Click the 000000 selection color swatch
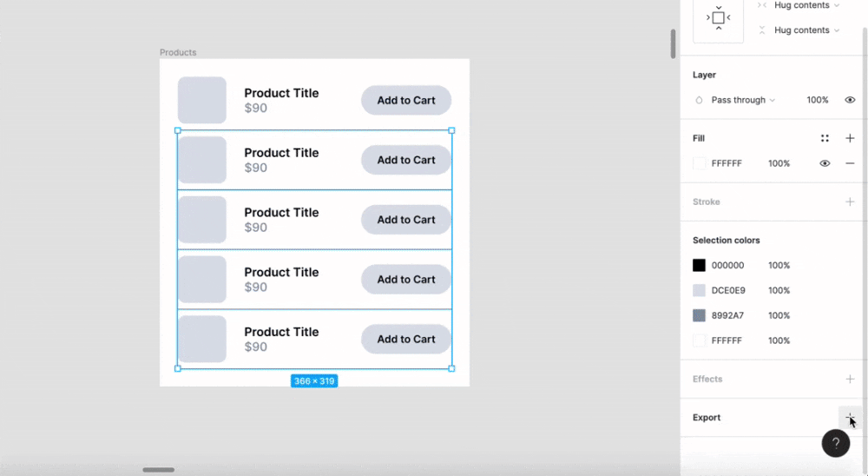Screen dimensions: 868x476 coord(699,266)
